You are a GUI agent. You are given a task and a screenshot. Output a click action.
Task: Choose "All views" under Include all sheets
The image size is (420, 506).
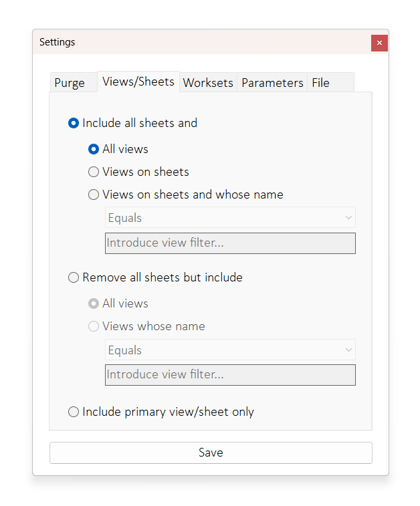coord(94,149)
